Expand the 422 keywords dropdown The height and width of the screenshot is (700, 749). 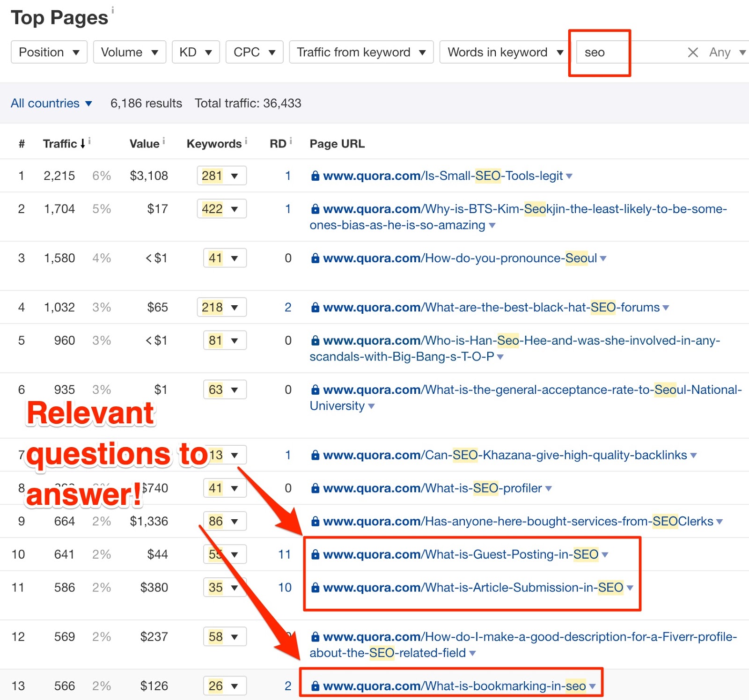point(221,209)
